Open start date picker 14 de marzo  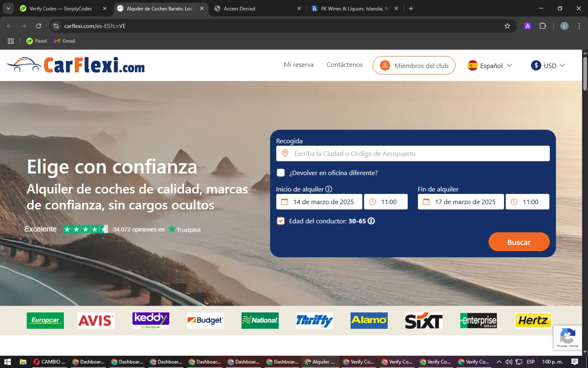coord(319,202)
